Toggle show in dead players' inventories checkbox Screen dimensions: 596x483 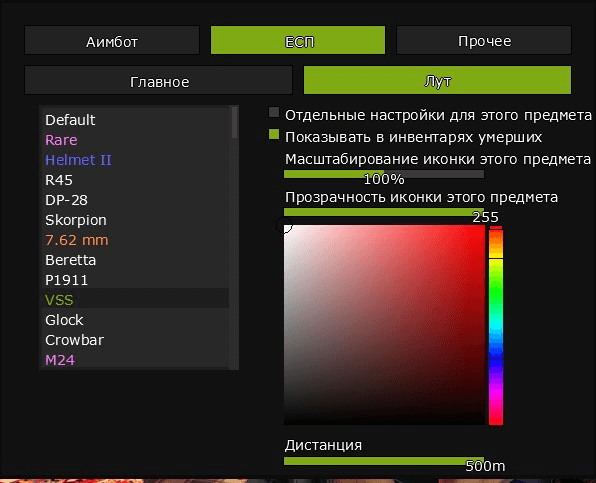274,135
